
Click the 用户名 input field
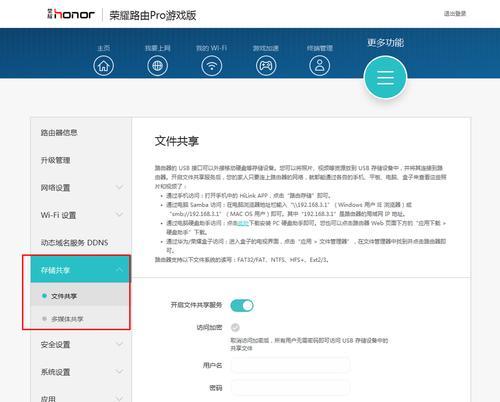click(290, 365)
